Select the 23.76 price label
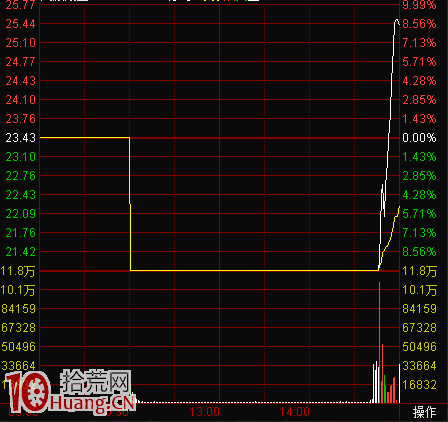 pyautogui.click(x=20, y=119)
